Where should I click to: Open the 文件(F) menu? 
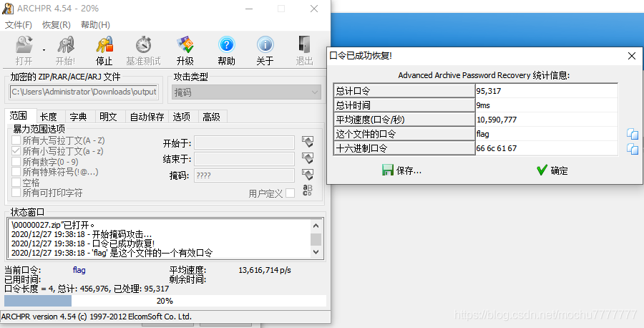pos(19,25)
